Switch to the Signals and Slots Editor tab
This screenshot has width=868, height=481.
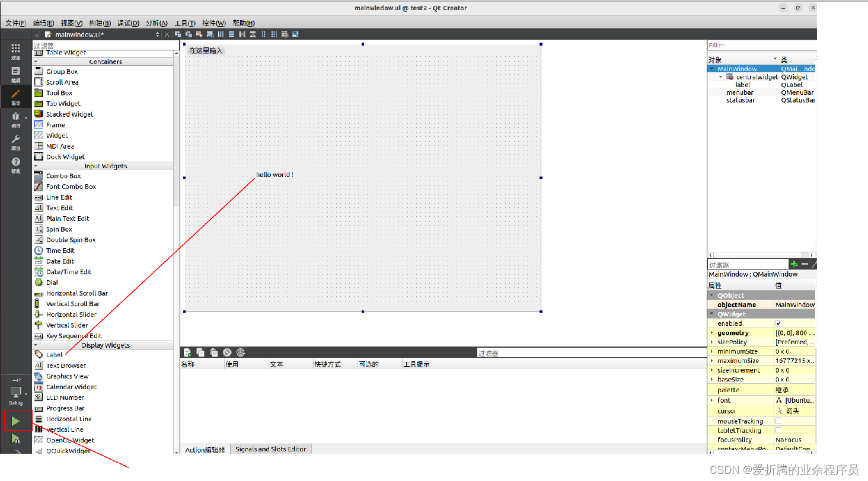(x=270, y=449)
